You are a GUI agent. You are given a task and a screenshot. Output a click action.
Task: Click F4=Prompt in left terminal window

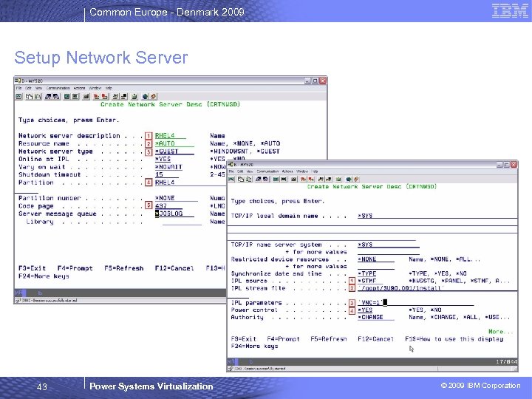click(75, 268)
